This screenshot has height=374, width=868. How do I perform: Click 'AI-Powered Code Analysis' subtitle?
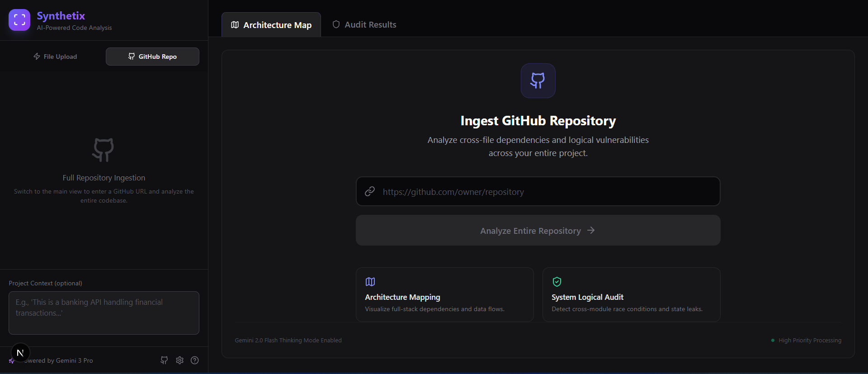[74, 28]
